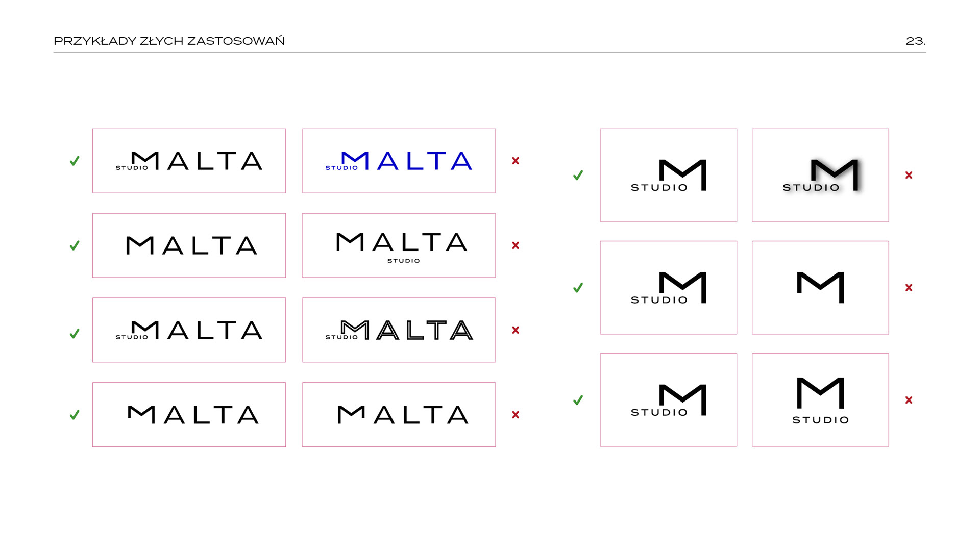Click red X beside the M logo lacking STUDIO

909,288
